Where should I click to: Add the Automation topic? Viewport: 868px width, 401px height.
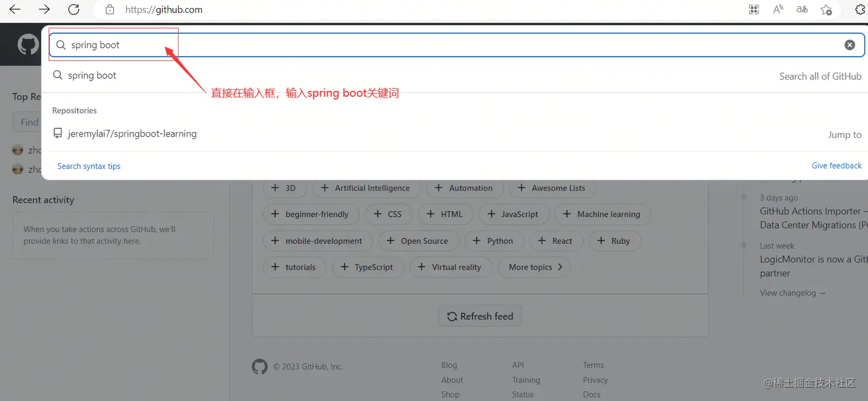coord(464,188)
